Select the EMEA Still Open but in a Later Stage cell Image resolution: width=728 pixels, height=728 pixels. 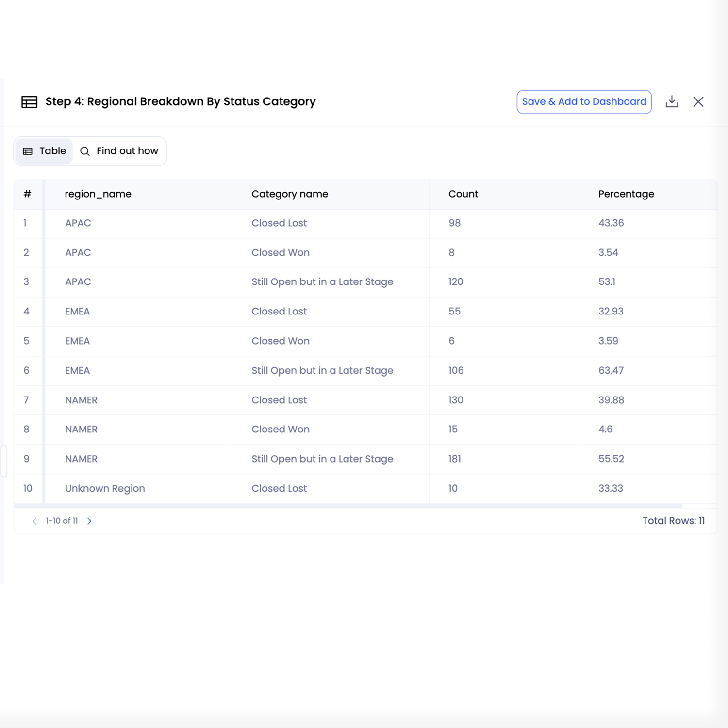pos(322,371)
